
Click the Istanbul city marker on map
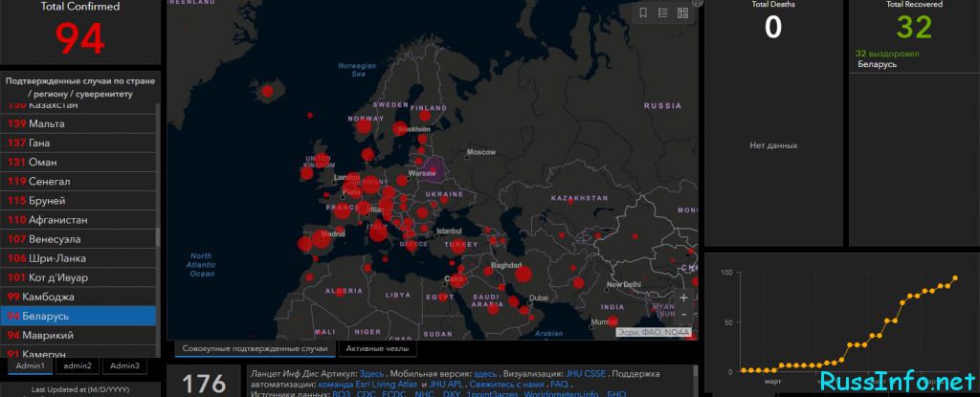(436, 235)
